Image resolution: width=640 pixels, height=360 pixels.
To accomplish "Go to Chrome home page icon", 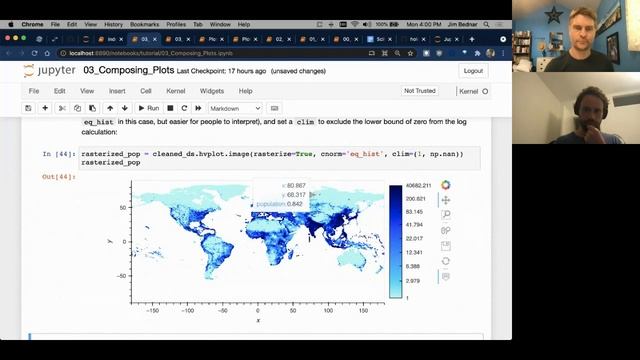I will [47, 53].
